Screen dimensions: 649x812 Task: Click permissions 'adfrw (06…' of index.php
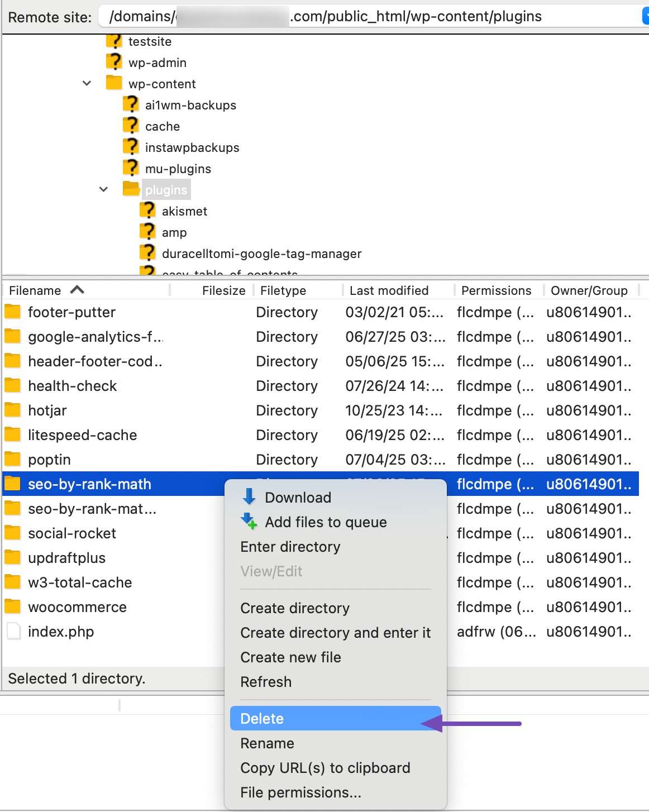[496, 632]
